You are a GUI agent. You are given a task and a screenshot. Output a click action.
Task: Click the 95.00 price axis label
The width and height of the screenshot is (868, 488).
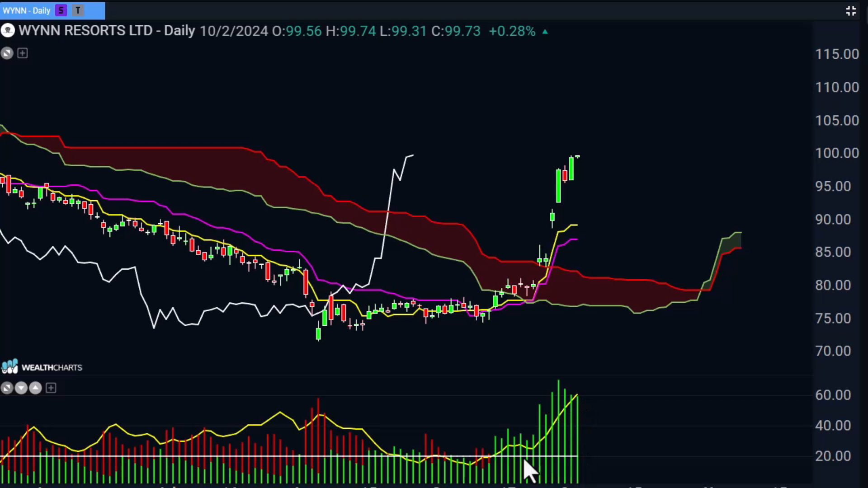click(x=833, y=186)
